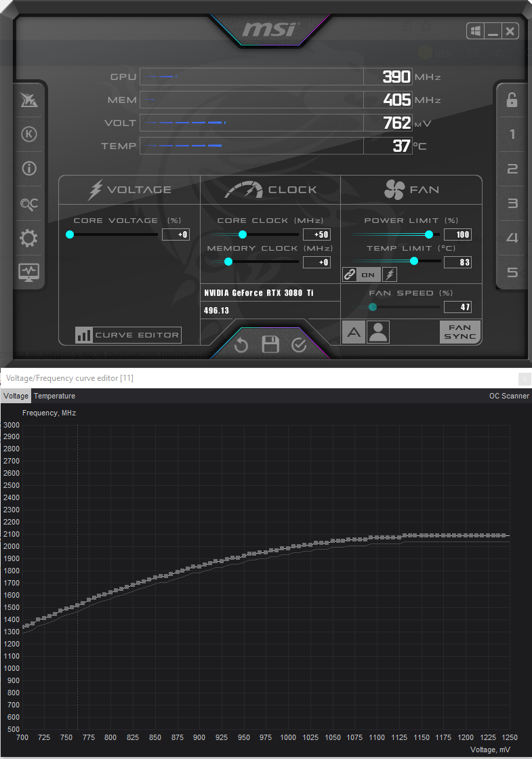This screenshot has height=759, width=532.
Task: Apply settings with the checkmark icon
Action: 299,345
